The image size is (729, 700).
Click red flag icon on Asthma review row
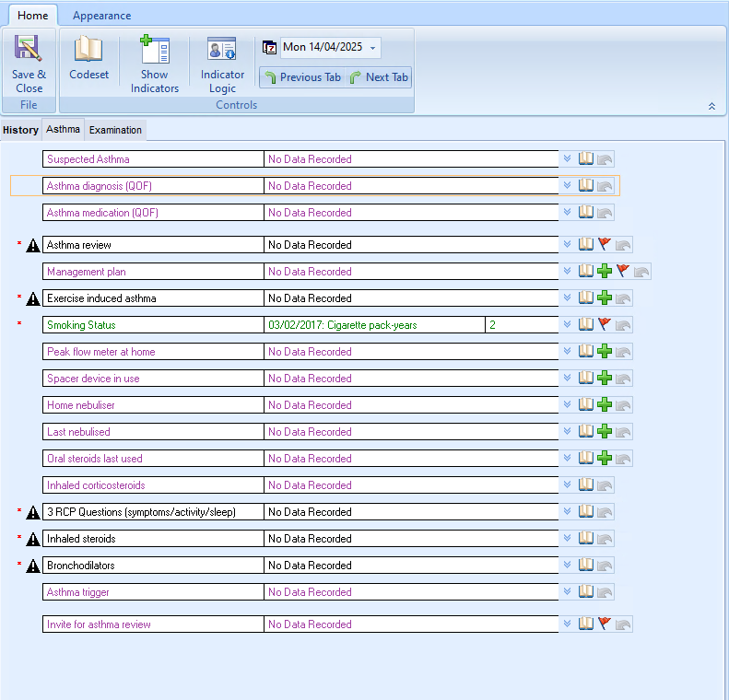[605, 244]
